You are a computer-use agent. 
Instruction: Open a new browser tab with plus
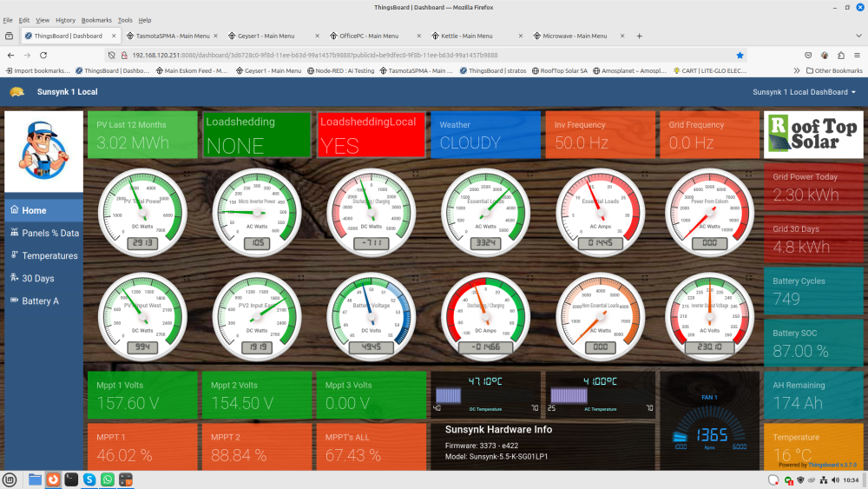[640, 36]
